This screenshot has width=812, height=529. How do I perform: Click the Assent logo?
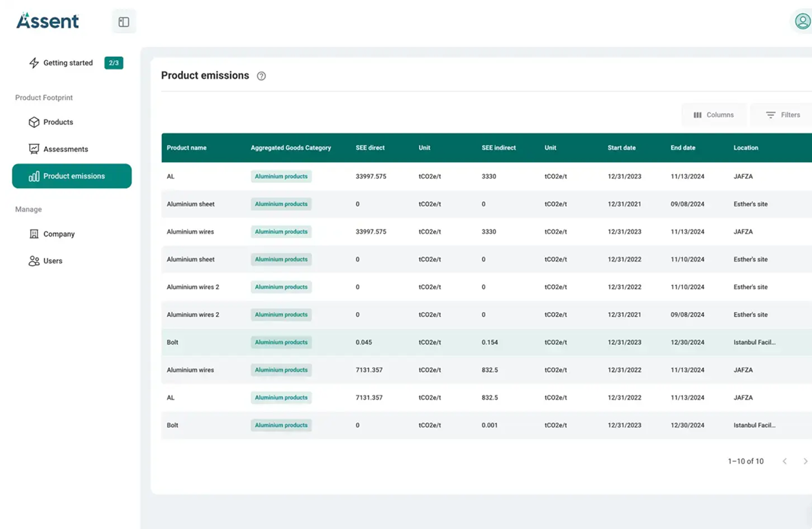[x=47, y=21]
